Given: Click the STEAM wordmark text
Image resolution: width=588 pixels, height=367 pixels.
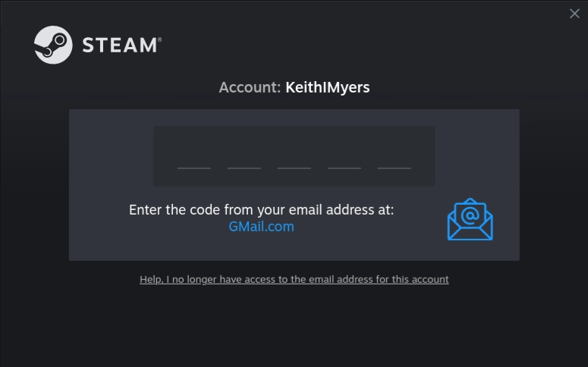Looking at the screenshot, I should [120, 45].
